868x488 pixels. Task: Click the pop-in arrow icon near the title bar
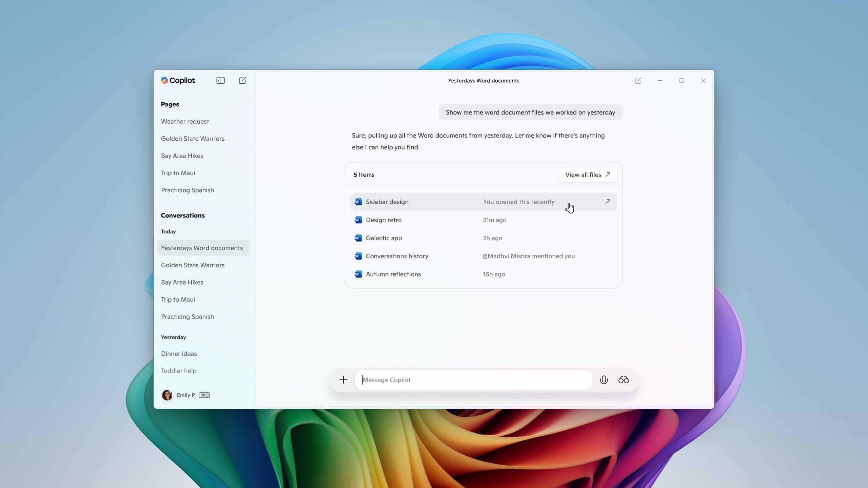[638, 80]
